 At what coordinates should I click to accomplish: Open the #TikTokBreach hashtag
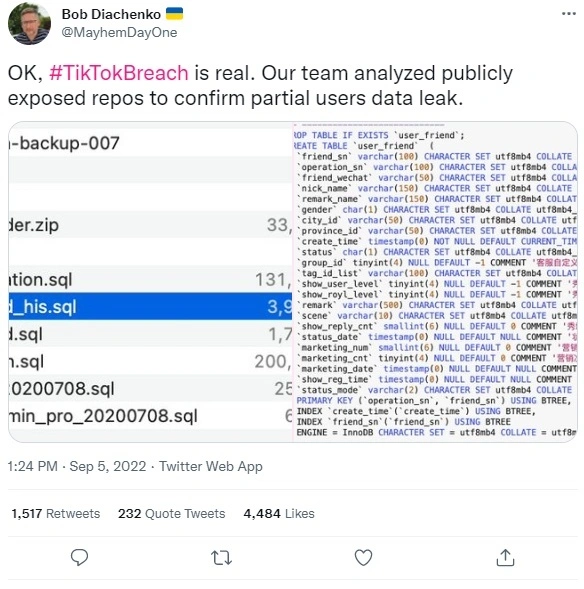119,73
